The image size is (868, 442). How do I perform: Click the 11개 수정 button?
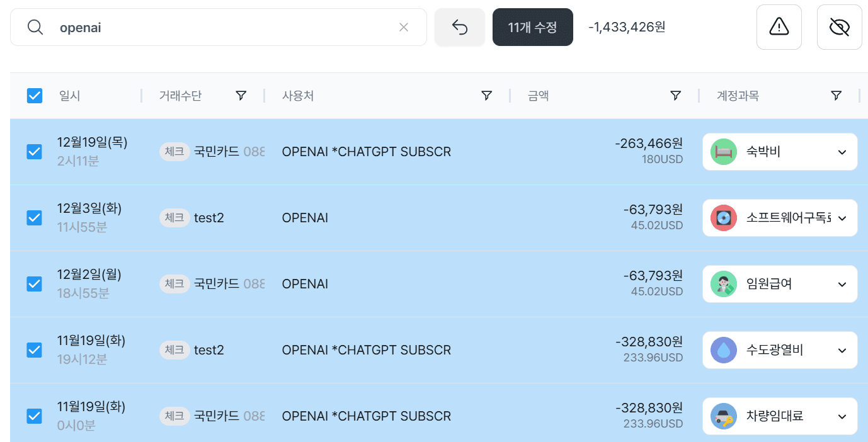pyautogui.click(x=533, y=27)
